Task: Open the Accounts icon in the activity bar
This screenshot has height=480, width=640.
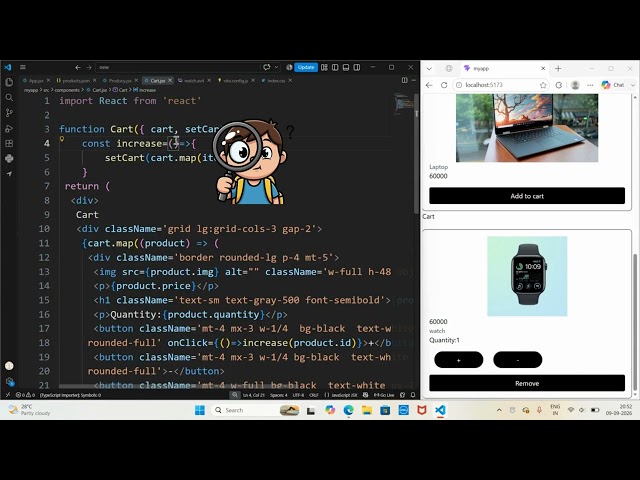Action: [x=9, y=366]
